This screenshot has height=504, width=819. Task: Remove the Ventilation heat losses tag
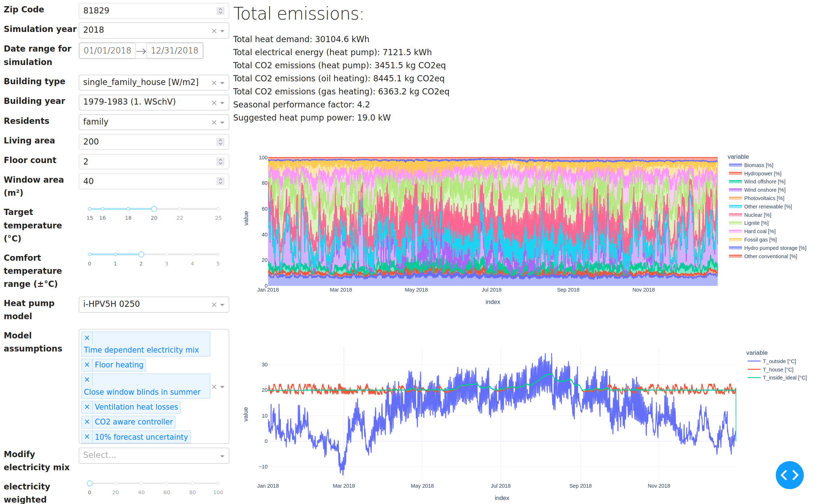click(x=87, y=407)
